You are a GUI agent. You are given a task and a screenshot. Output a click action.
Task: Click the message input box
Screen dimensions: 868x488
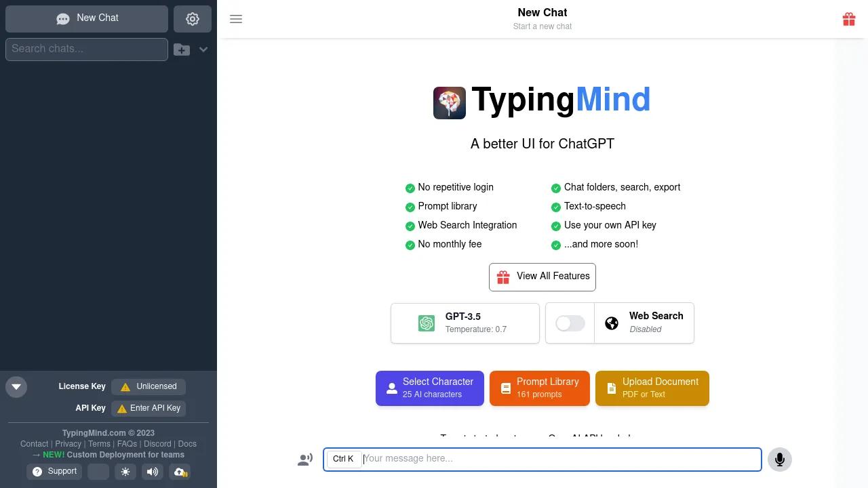tap(542, 460)
